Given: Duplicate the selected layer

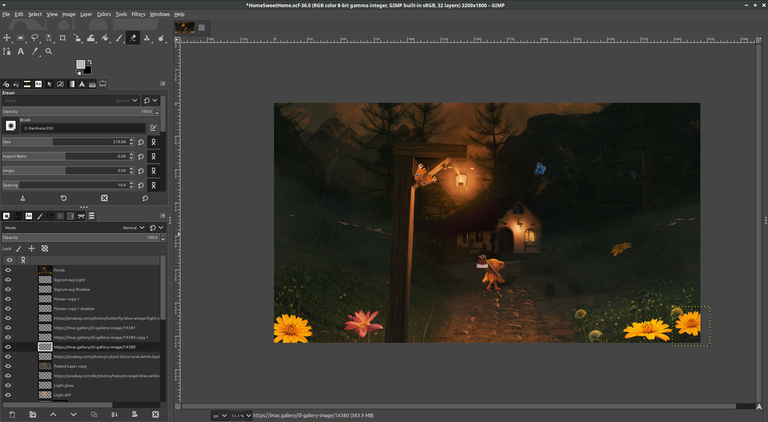Looking at the screenshot, I should pyautogui.click(x=94, y=415).
